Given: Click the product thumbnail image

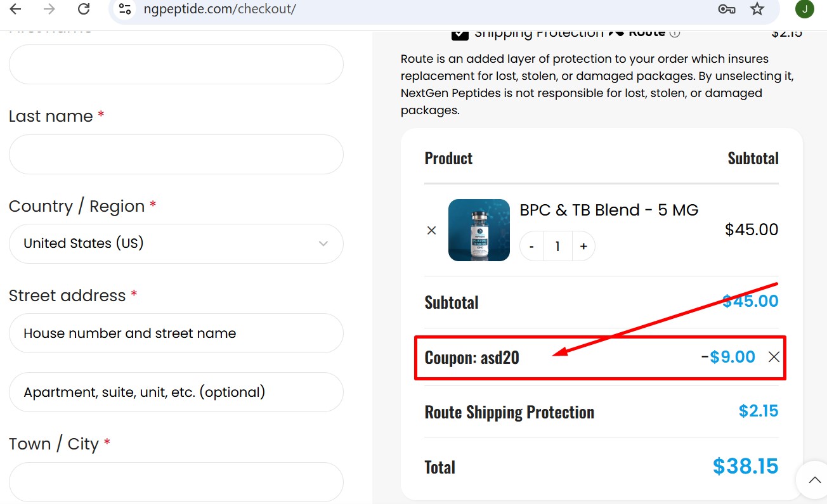Looking at the screenshot, I should pos(479,230).
